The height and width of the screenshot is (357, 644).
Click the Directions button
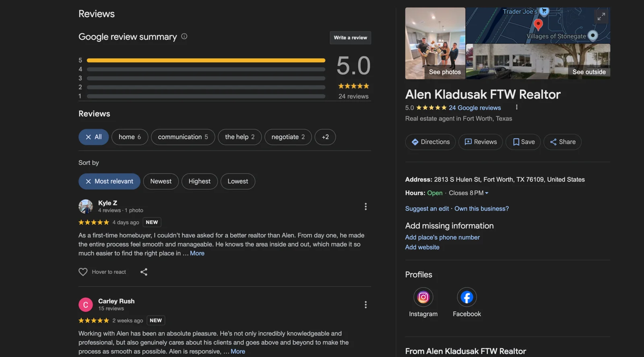[430, 142]
